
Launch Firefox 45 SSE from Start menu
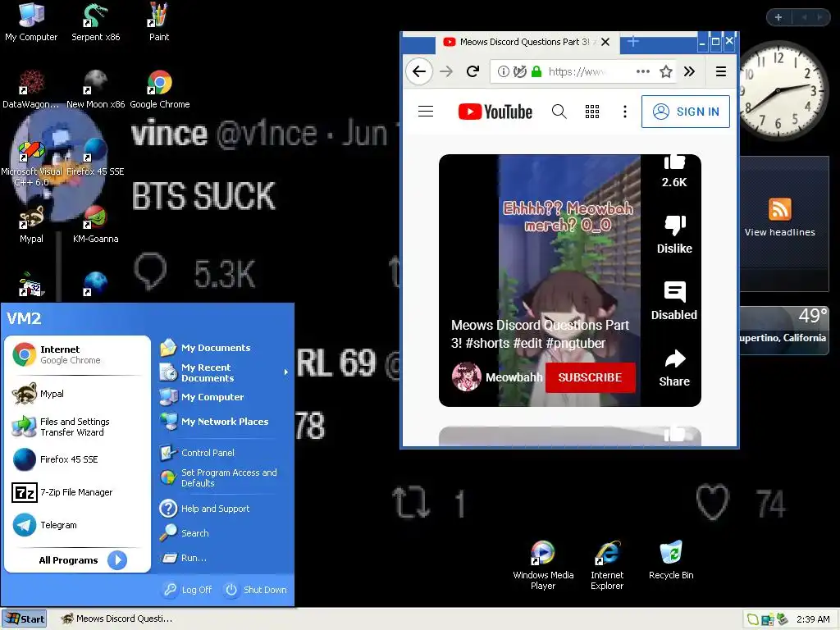click(78, 459)
